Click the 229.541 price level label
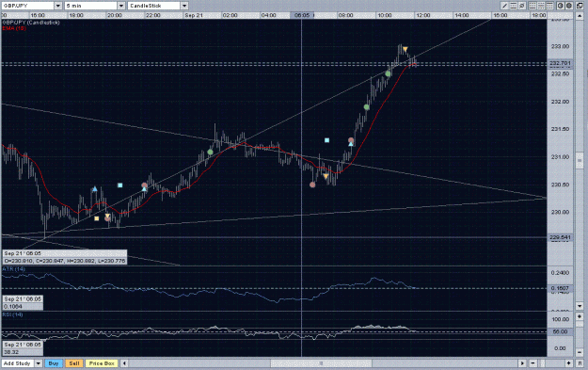The height and width of the screenshot is (370, 588). 560,237
